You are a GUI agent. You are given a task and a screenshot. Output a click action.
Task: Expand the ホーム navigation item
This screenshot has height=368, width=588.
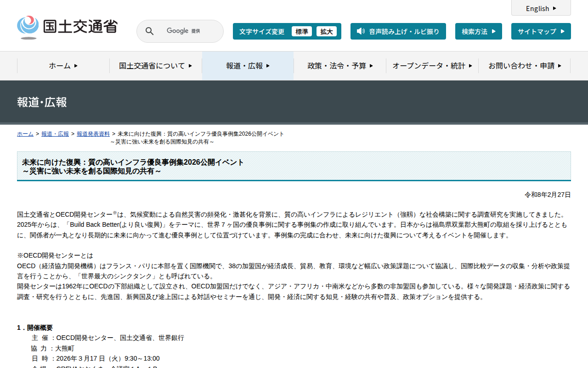[63, 66]
